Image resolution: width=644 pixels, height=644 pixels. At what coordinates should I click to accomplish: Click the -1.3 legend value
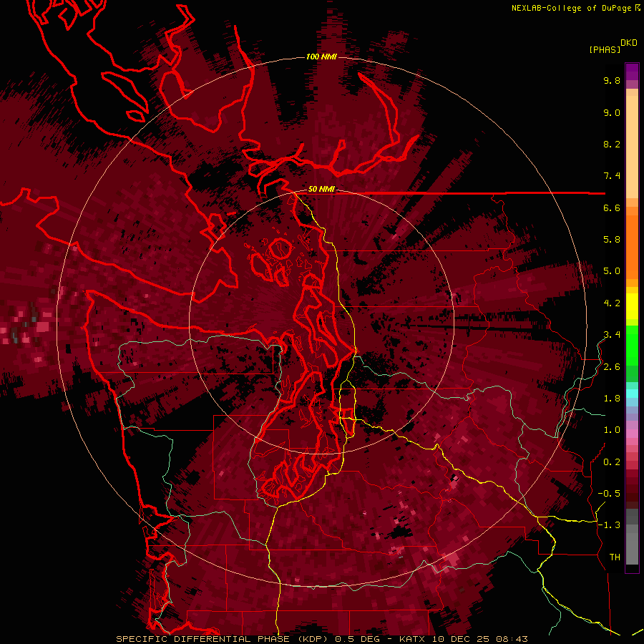tap(609, 525)
